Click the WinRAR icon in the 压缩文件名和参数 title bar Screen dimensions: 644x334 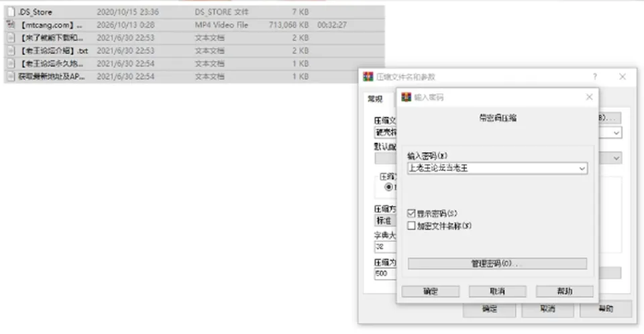[368, 76]
